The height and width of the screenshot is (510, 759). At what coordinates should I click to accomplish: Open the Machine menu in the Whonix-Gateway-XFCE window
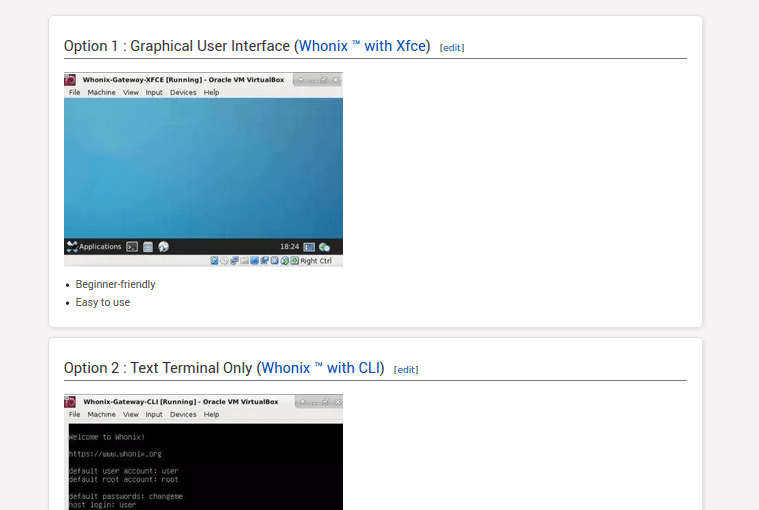102,92
